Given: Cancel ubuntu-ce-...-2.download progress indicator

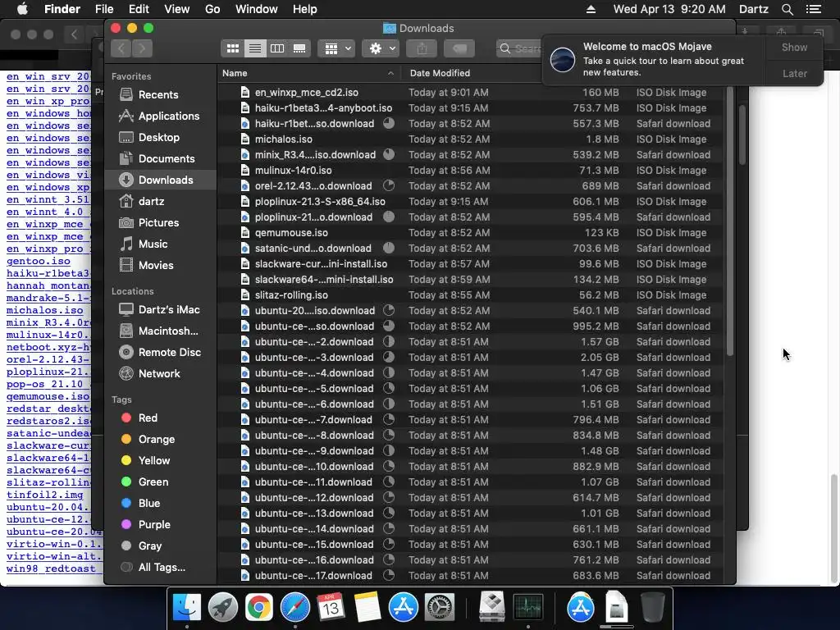Looking at the screenshot, I should (x=389, y=342).
